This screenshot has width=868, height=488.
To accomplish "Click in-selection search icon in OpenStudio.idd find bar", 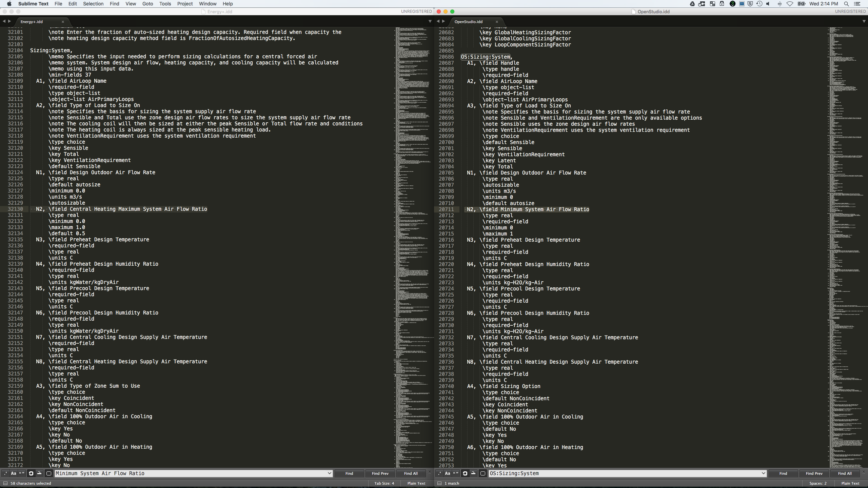I will (x=473, y=473).
